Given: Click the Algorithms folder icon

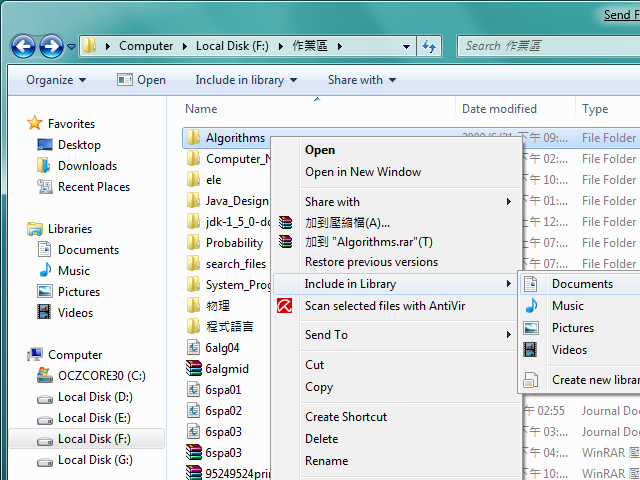Looking at the screenshot, I should coord(193,138).
